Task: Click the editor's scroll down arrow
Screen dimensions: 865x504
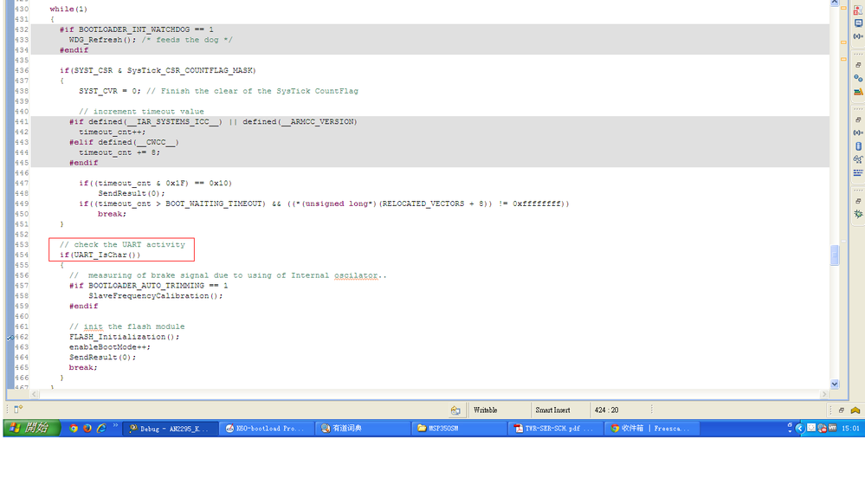Action: pos(835,384)
